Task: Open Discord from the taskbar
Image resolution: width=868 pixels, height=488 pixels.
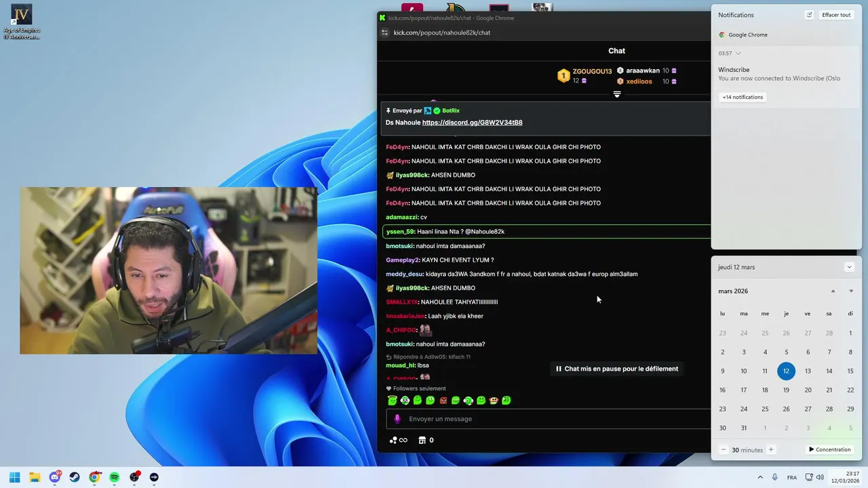Action: click(x=55, y=477)
